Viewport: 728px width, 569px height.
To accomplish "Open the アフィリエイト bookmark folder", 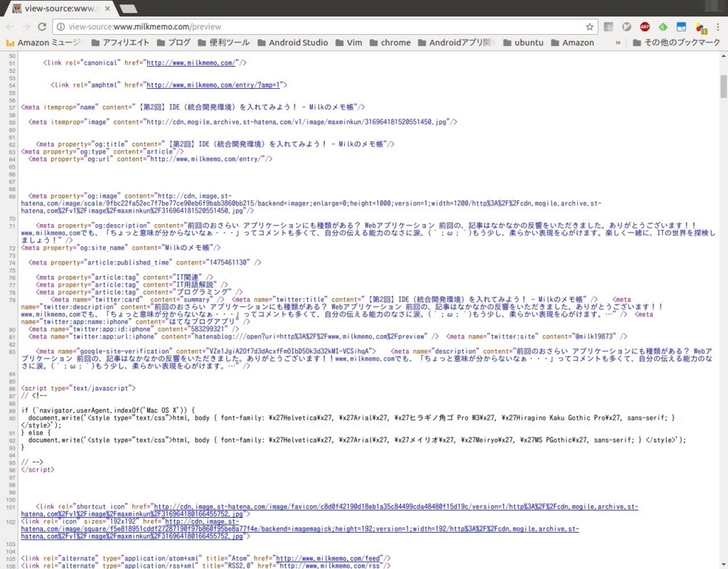I will click(x=120, y=42).
